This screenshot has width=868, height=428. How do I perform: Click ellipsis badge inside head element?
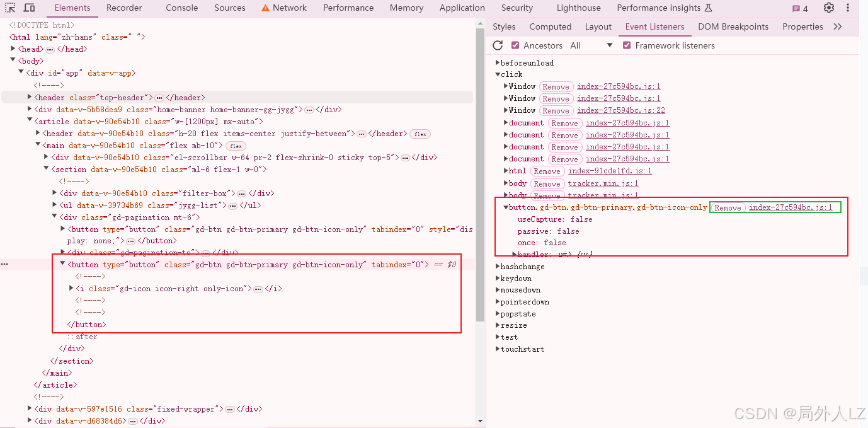tap(50, 49)
